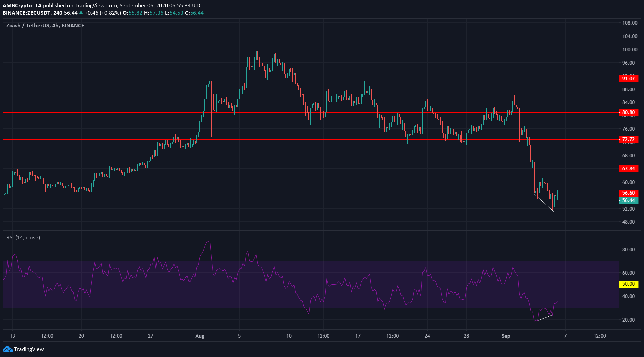644x357 pixels.
Task: Click the green up-arrow change indicator
Action: (x=81, y=13)
